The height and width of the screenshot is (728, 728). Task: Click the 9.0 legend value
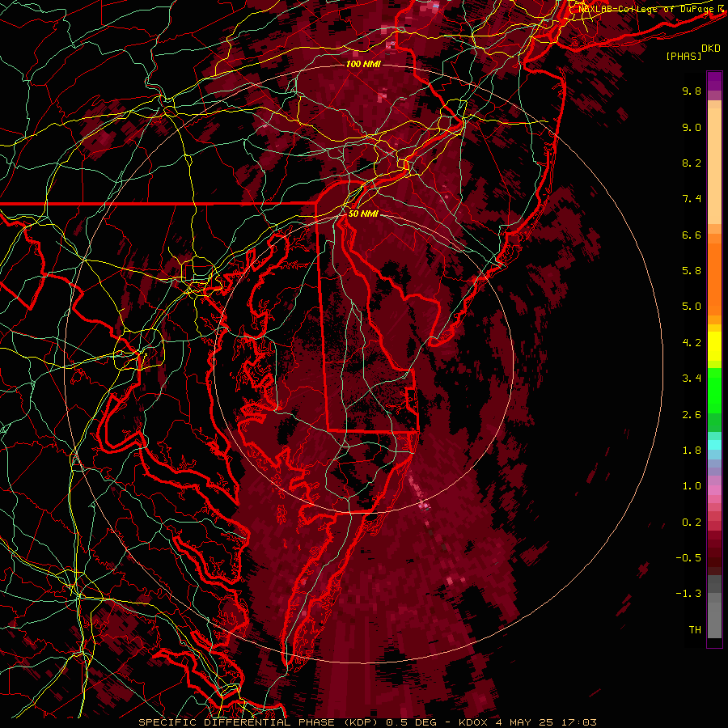[x=692, y=127]
